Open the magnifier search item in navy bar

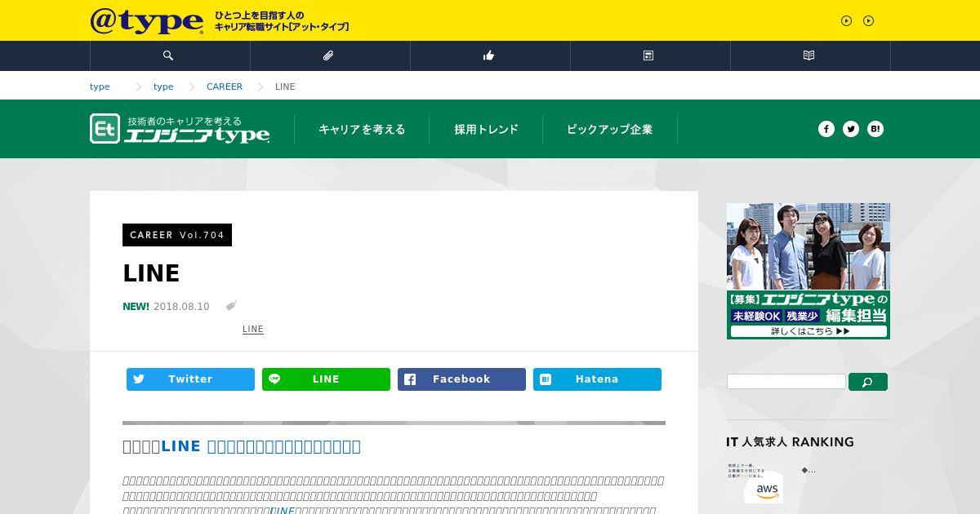(169, 55)
